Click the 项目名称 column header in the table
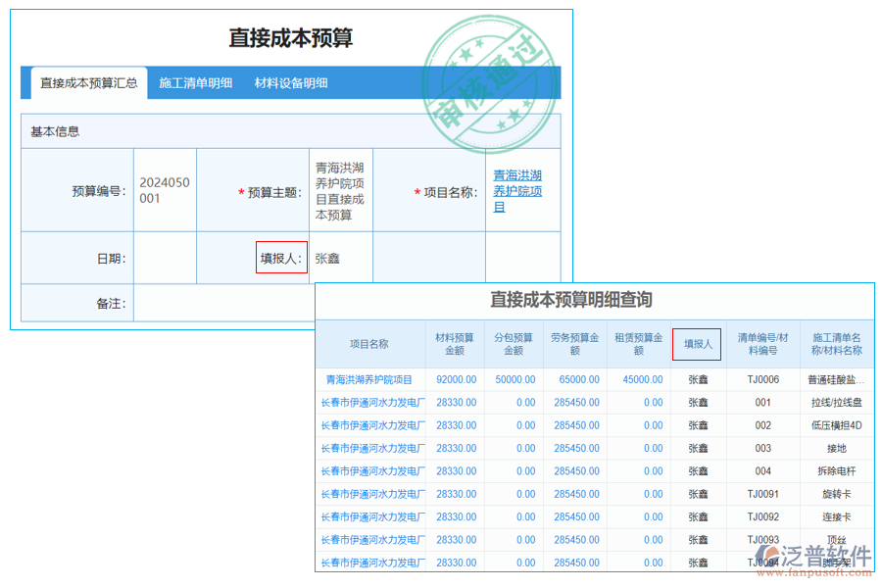 369,344
